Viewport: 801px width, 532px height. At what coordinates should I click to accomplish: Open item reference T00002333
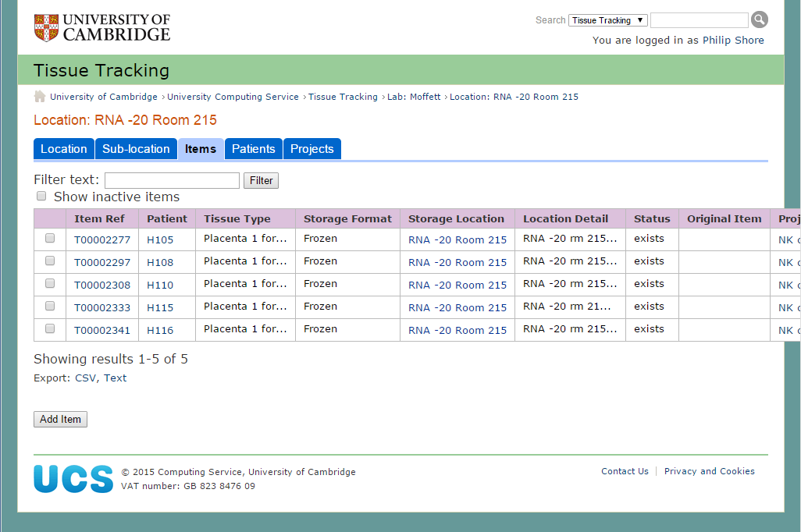[102, 308]
